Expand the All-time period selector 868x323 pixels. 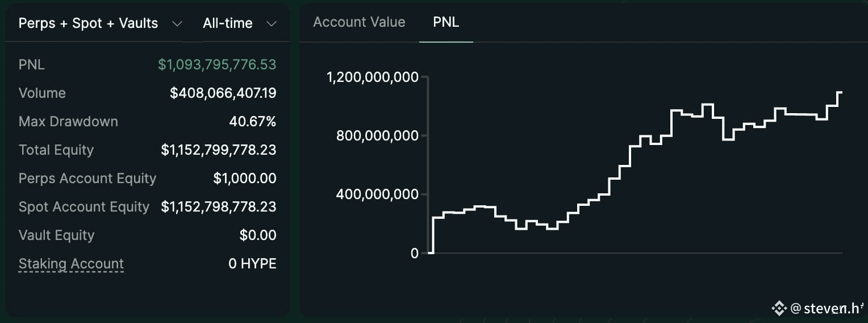(239, 23)
